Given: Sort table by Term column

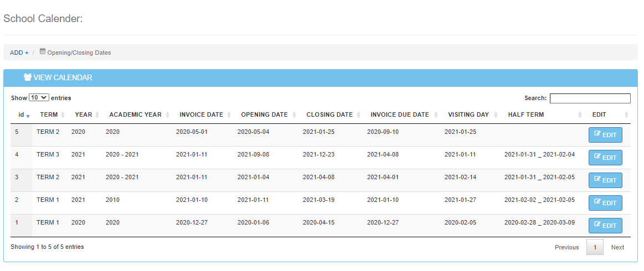Looking at the screenshot, I should [x=49, y=114].
